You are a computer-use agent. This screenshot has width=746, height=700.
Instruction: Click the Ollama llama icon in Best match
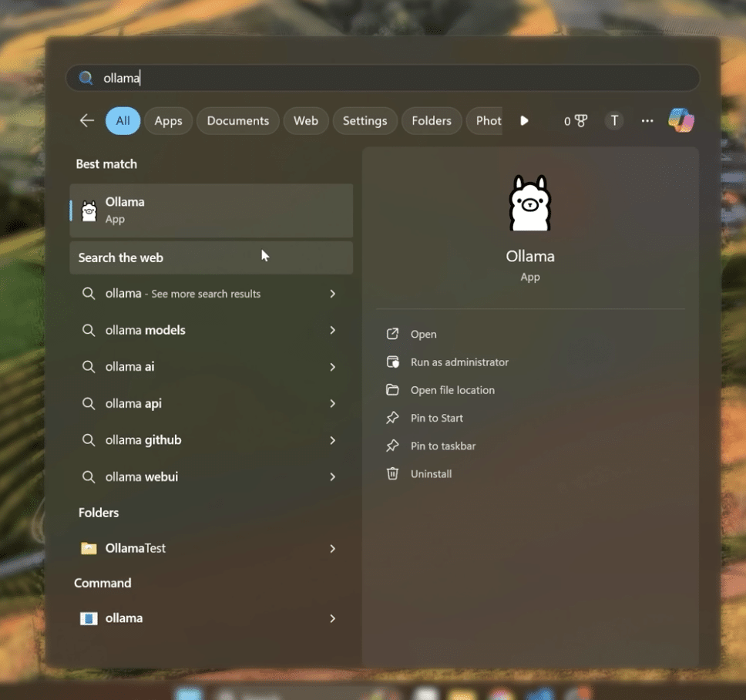click(89, 210)
